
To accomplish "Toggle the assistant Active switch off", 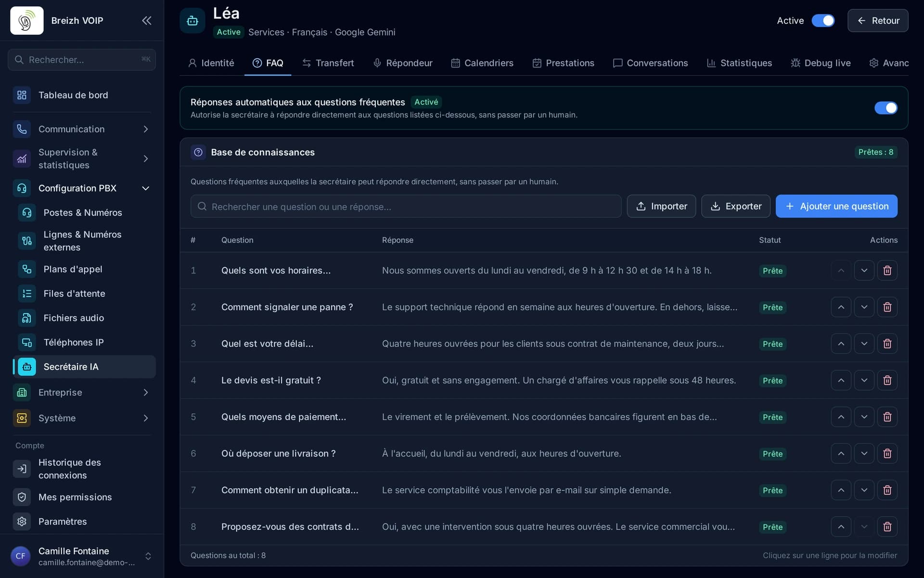I will click(x=823, y=21).
